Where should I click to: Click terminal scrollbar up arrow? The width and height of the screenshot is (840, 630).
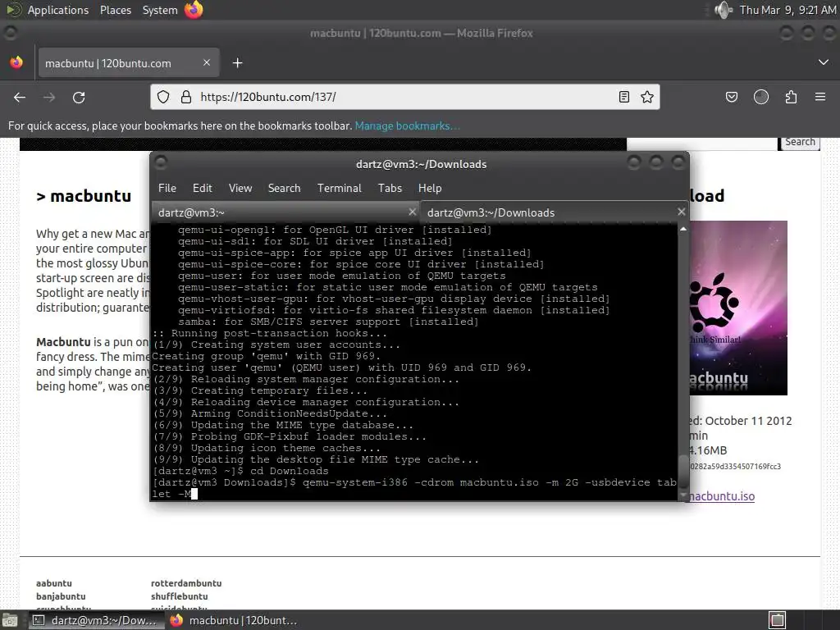tap(683, 230)
